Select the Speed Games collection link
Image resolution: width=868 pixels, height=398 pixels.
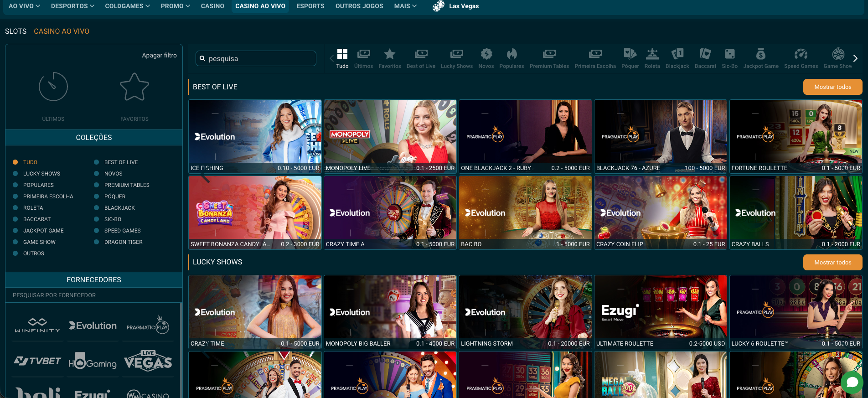point(118,231)
